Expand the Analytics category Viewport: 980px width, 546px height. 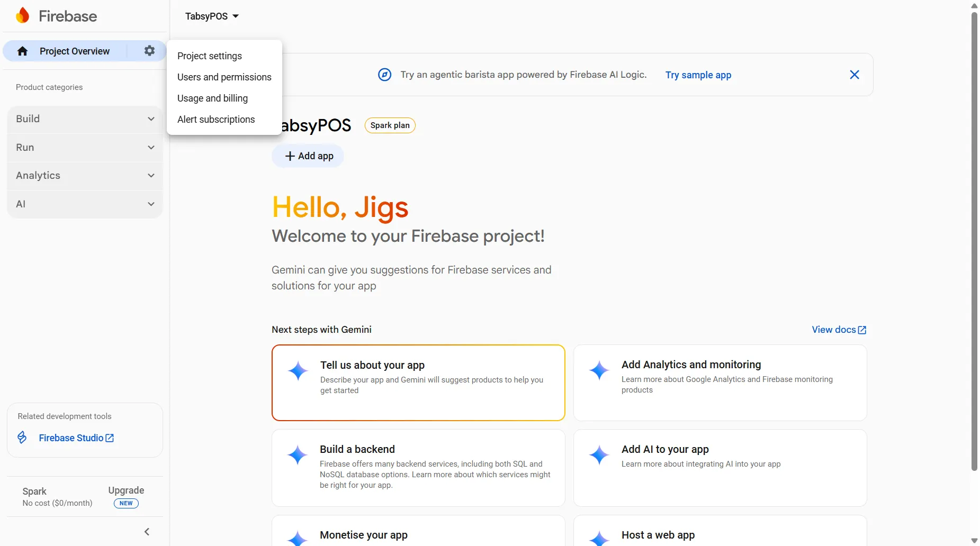coord(85,176)
